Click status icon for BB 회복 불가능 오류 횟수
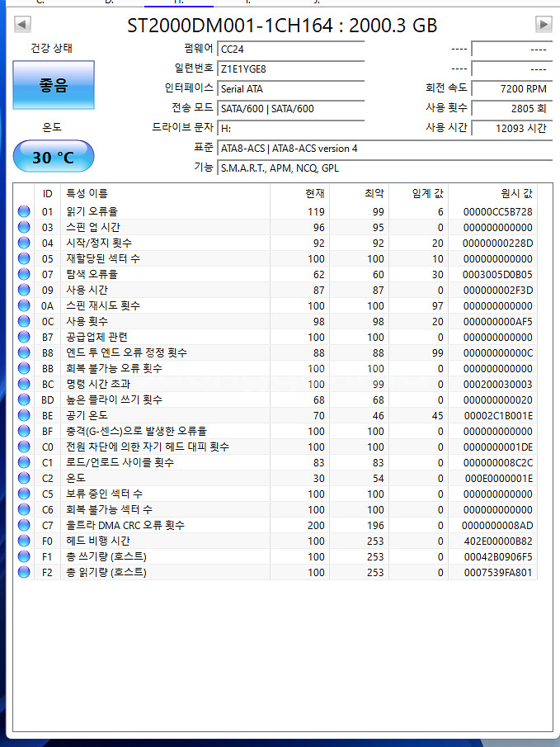The width and height of the screenshot is (560, 747). click(24, 369)
